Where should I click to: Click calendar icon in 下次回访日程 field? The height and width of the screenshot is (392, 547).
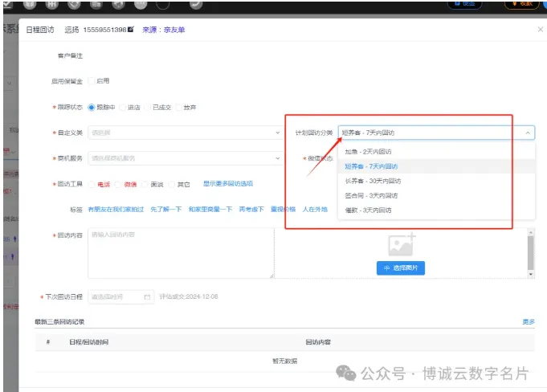[x=147, y=296]
